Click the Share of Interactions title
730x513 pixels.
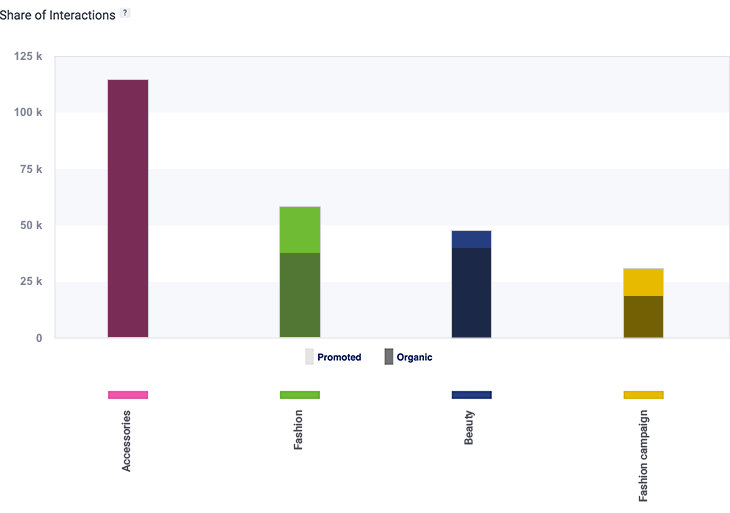point(57,15)
